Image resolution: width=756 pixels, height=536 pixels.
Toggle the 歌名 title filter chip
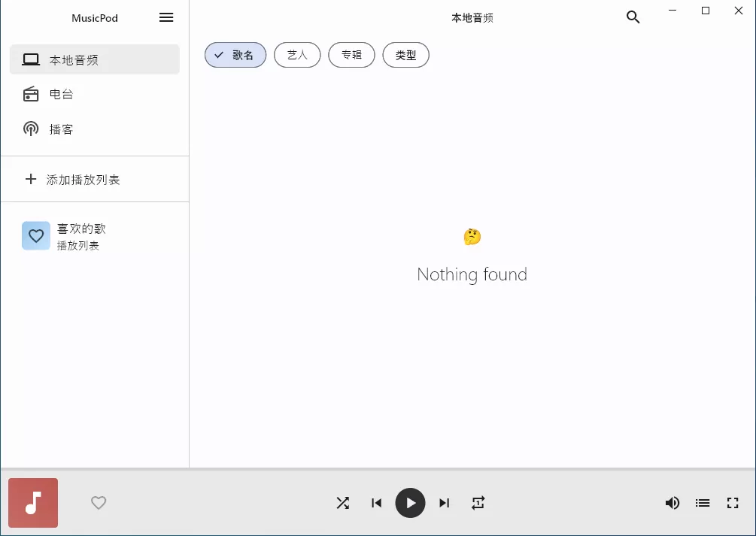pyautogui.click(x=235, y=54)
